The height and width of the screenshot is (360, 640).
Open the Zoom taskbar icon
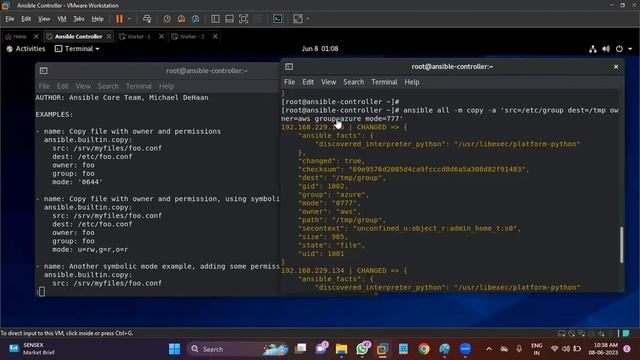[465, 349]
